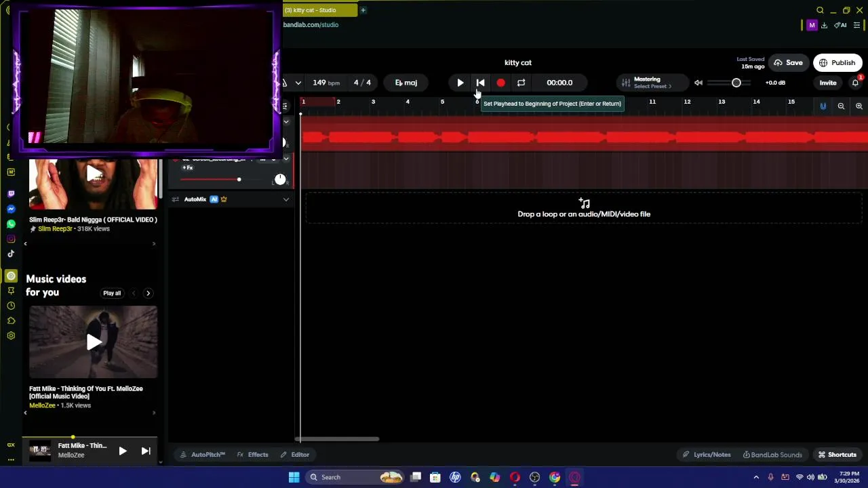
Task: Open new browser tab with plus button
Action: pyautogui.click(x=363, y=10)
